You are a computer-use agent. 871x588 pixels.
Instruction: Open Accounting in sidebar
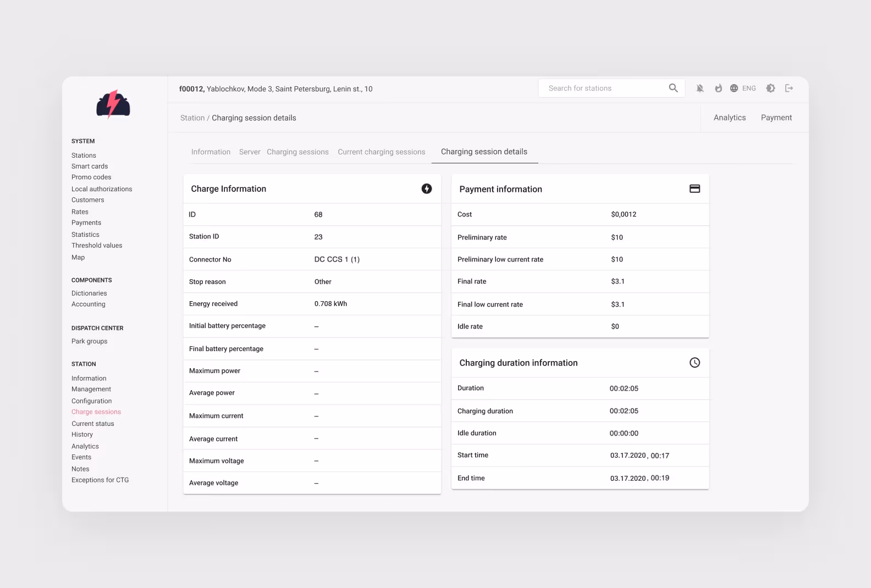click(89, 304)
